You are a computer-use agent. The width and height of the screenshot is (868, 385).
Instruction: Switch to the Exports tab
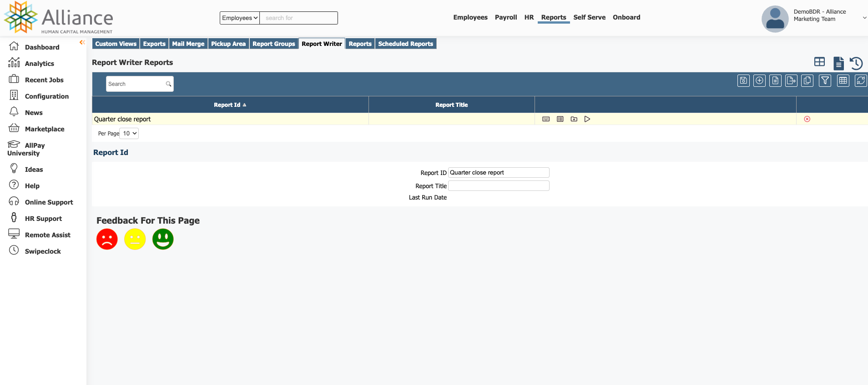(x=154, y=44)
